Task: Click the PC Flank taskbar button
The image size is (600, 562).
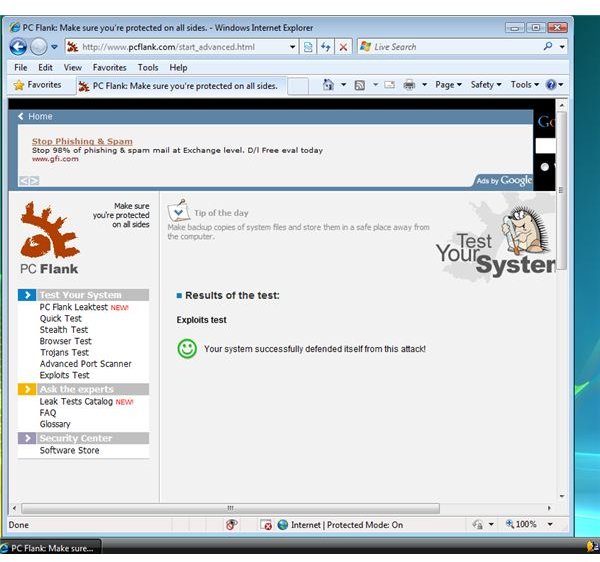Action: [51, 548]
